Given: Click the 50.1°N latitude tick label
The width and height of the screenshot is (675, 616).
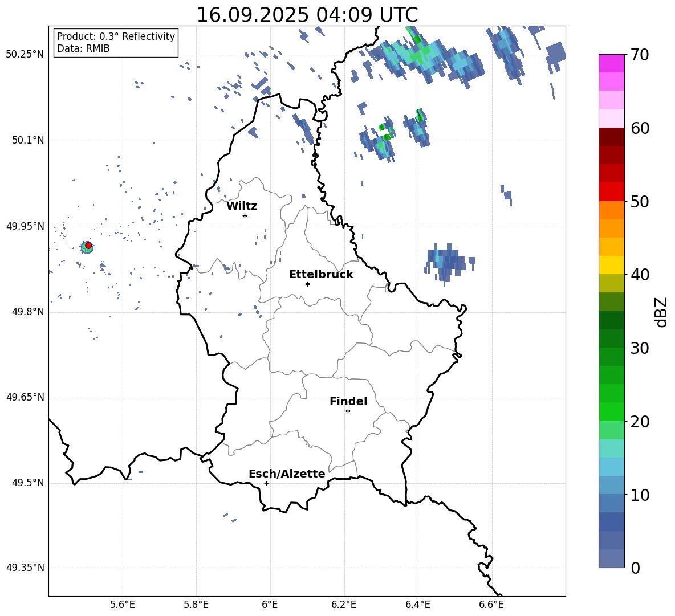Looking at the screenshot, I should (x=28, y=141).
